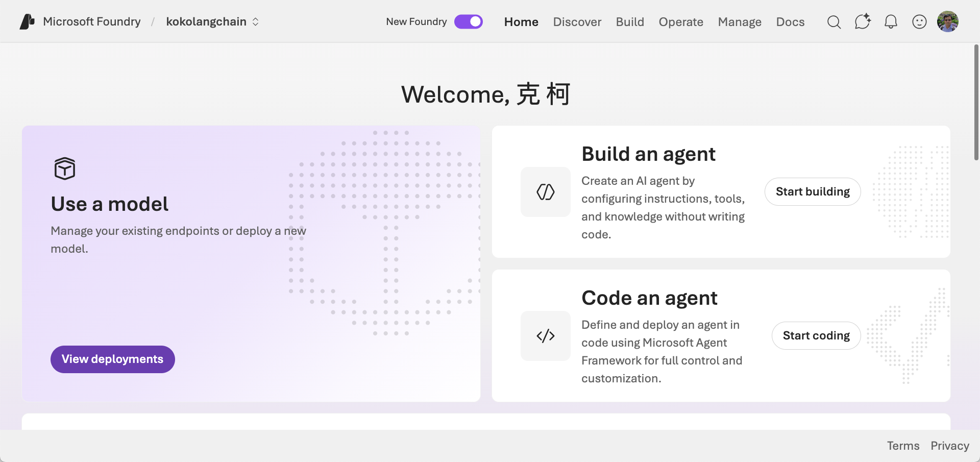Click the Microsoft Foundry title text

(92, 21)
